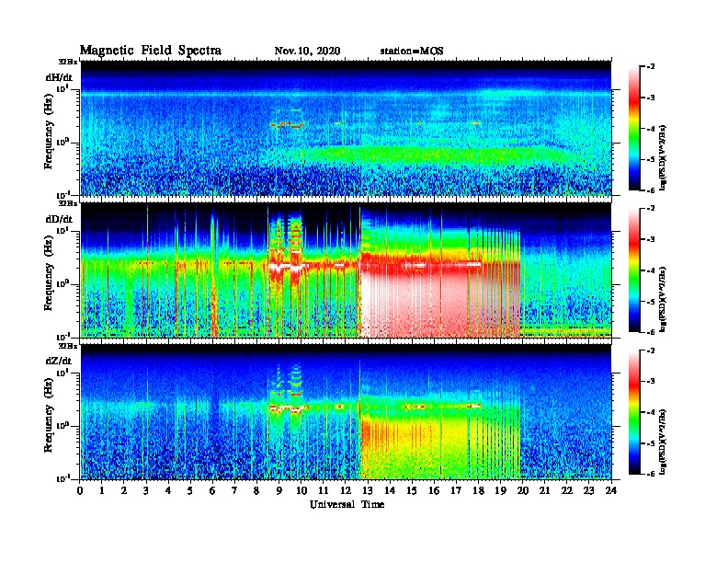Click the dH/dt spectrogram panel
Image resolution: width=728 pixels, height=563 pixels.
[346, 128]
